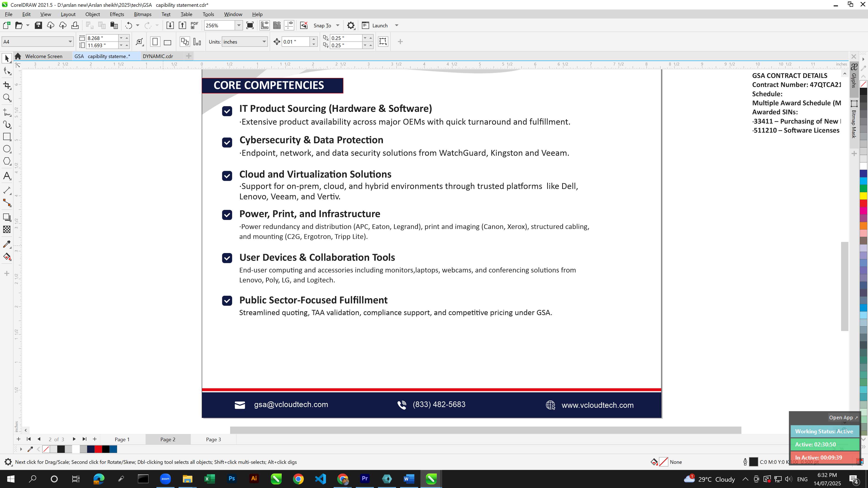This screenshot has width=868, height=488.
Task: Select the Drop Shadow tool
Action: pos(7,217)
